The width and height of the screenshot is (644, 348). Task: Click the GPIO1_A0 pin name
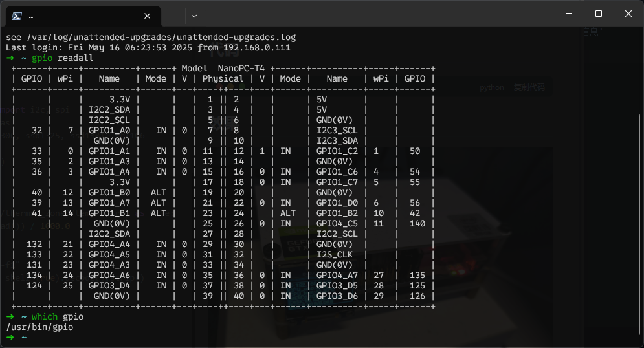click(109, 131)
